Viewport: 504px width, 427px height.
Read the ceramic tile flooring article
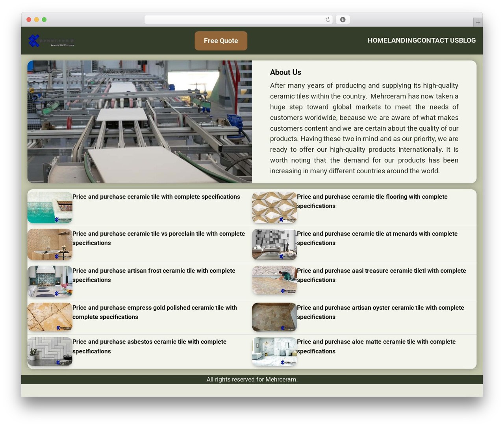tap(372, 201)
